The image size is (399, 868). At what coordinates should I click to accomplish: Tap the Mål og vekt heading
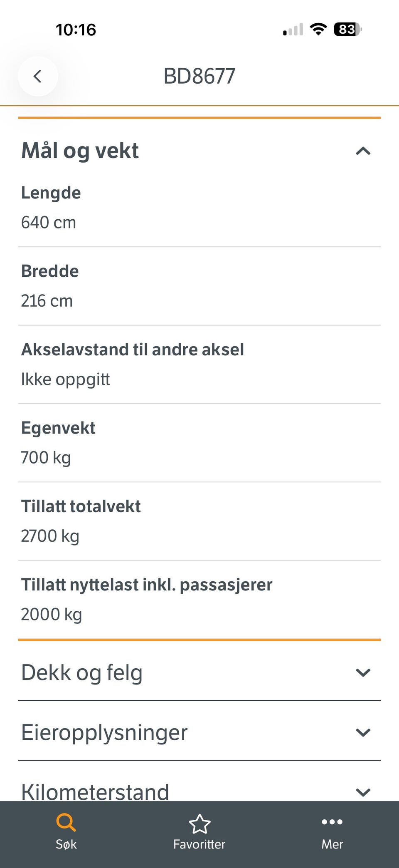80,151
